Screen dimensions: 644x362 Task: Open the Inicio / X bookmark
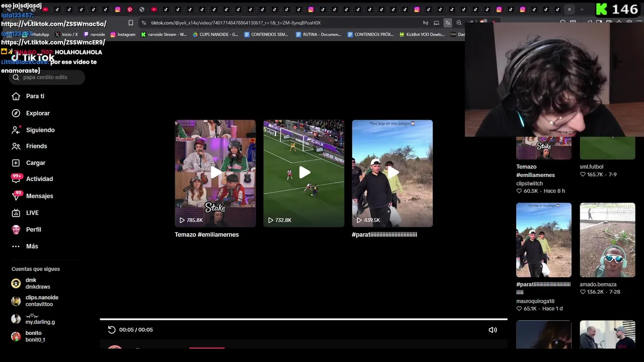(66, 35)
